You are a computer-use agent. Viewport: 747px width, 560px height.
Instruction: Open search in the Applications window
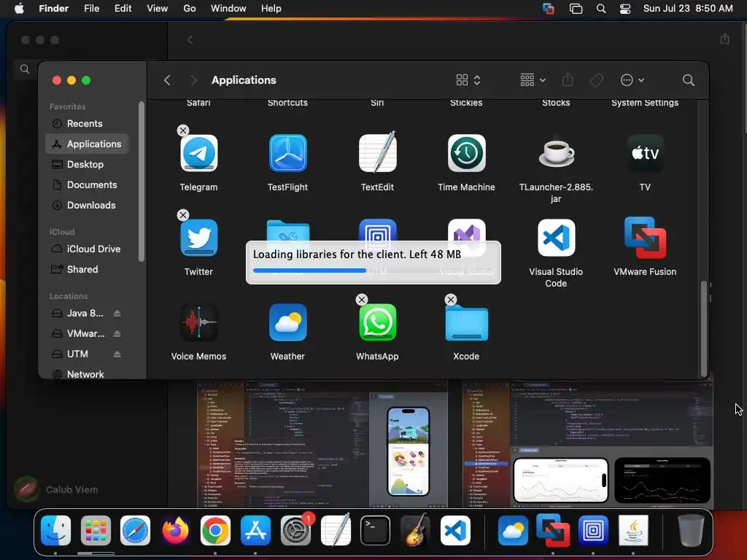pyautogui.click(x=688, y=80)
